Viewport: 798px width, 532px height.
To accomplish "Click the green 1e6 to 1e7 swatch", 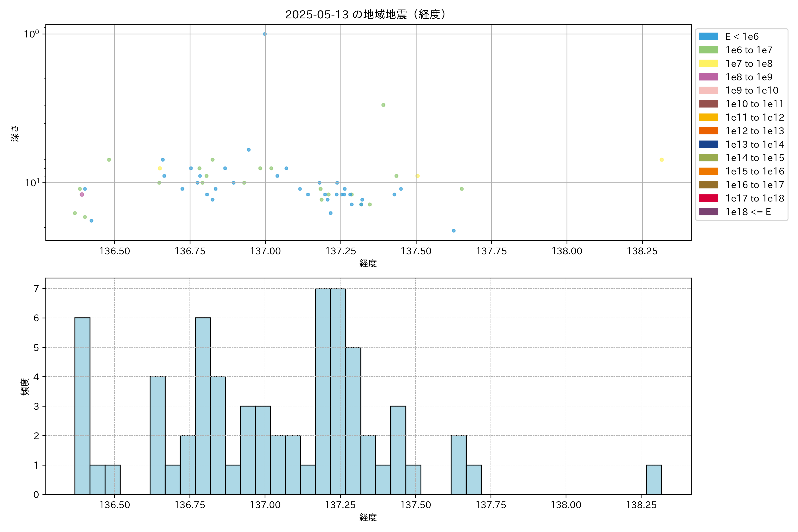I will [x=708, y=50].
